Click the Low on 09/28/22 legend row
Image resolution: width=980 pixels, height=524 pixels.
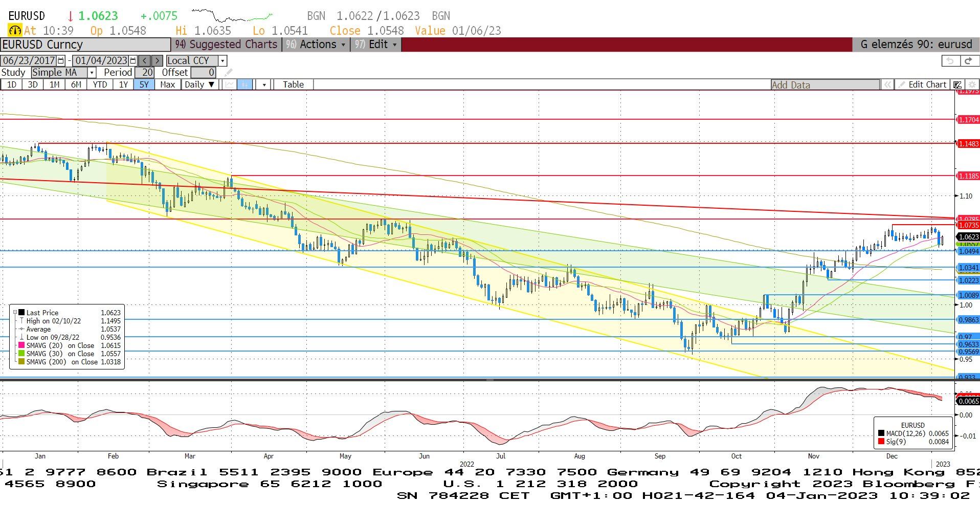70,337
